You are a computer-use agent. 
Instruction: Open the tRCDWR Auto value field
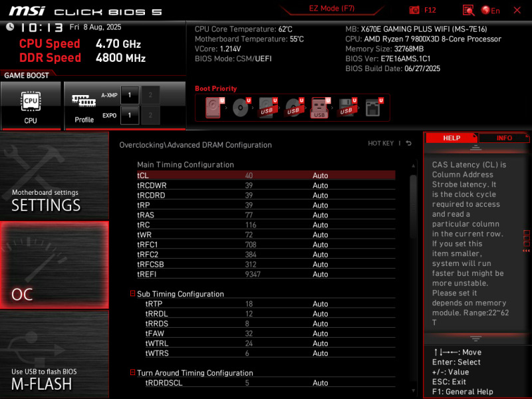pos(321,186)
